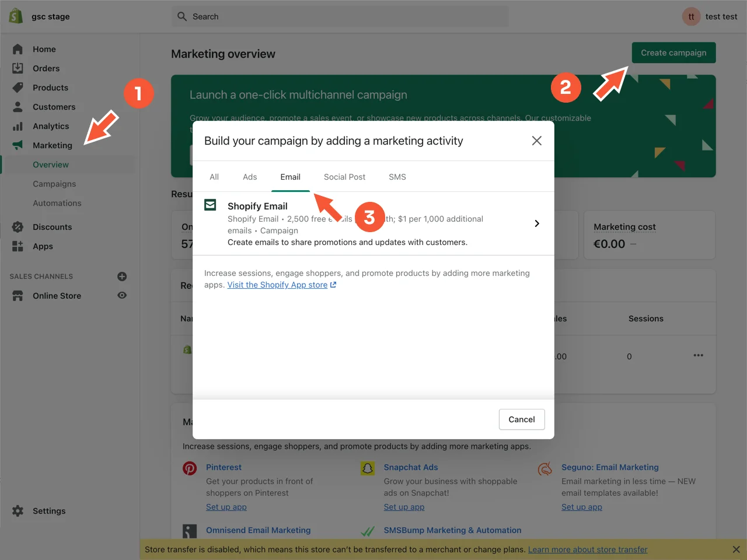Click the search magnifier icon
Screen dimensions: 747x560
(182, 16)
